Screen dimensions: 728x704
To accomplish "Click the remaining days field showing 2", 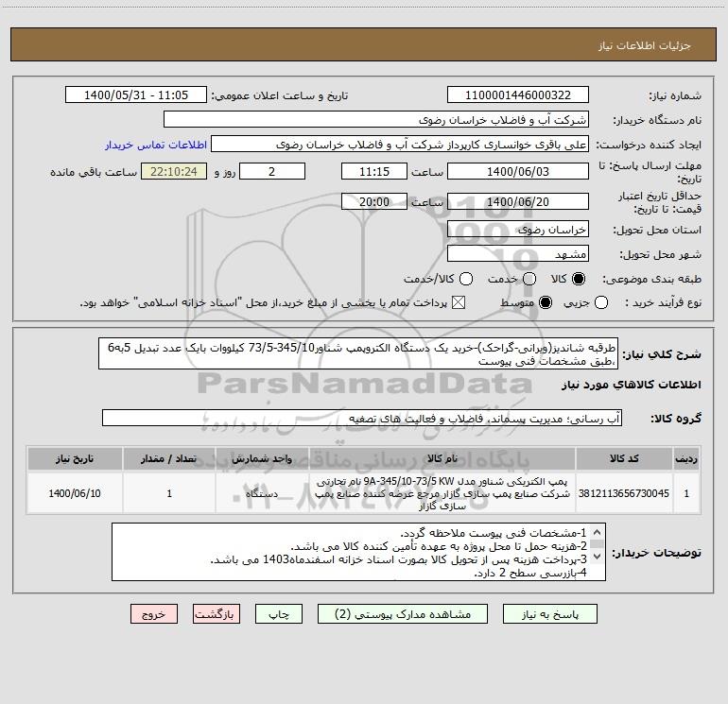I will (x=272, y=171).
